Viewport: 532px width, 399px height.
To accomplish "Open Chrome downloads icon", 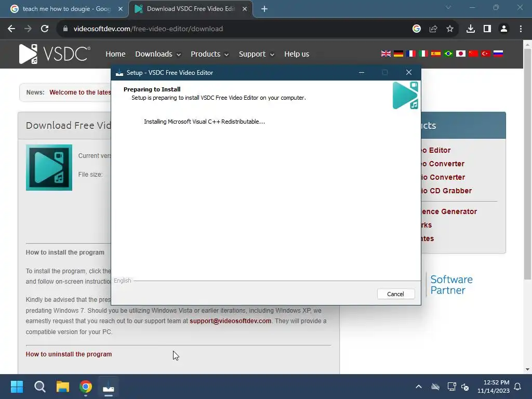I will pyautogui.click(x=471, y=29).
